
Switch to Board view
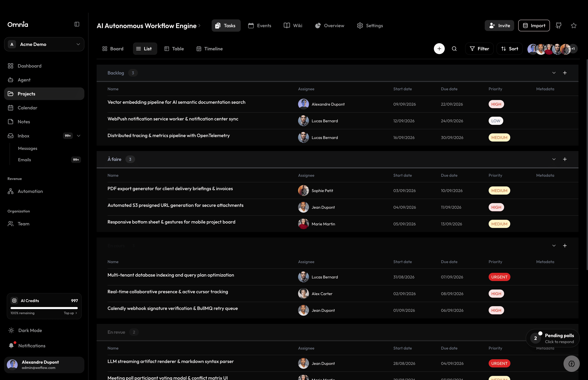pos(113,49)
